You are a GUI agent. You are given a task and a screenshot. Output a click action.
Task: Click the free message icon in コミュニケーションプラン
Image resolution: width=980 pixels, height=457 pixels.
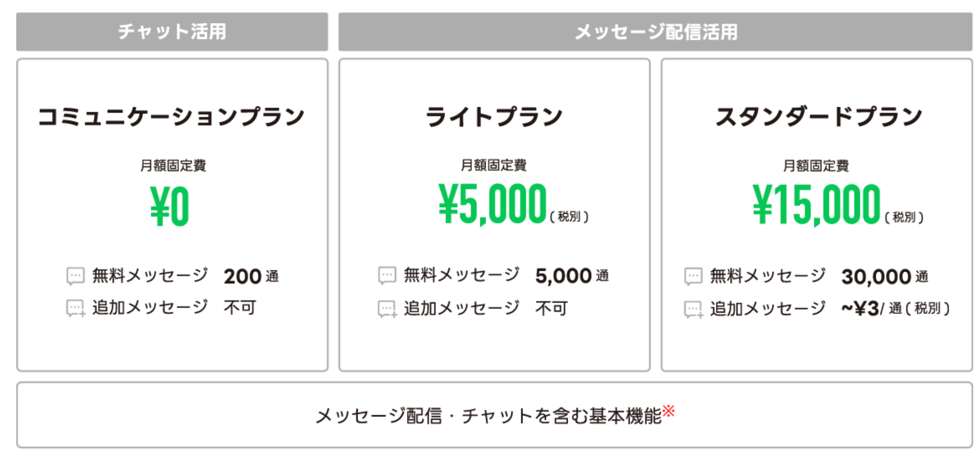pyautogui.click(x=75, y=276)
